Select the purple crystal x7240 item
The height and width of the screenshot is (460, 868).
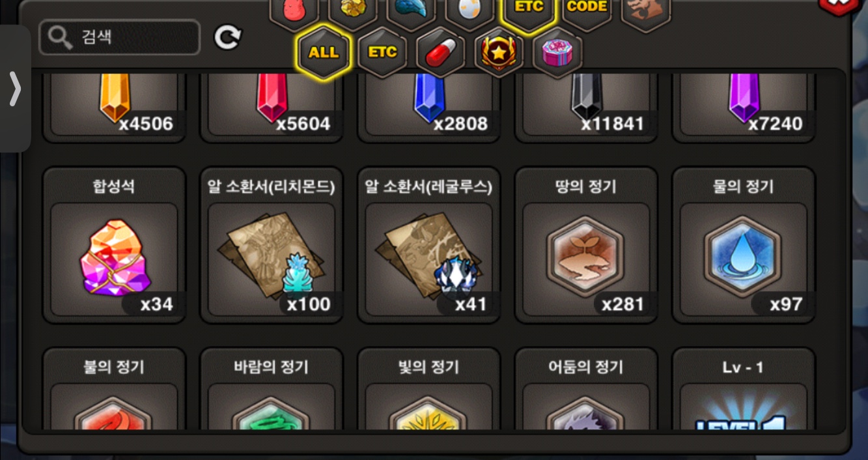point(744,107)
